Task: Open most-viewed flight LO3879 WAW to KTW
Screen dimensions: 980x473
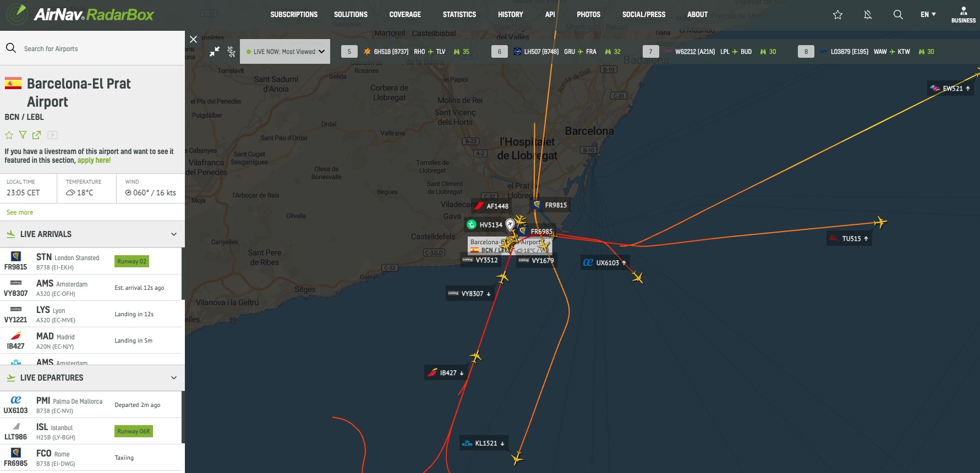Action: point(867,52)
